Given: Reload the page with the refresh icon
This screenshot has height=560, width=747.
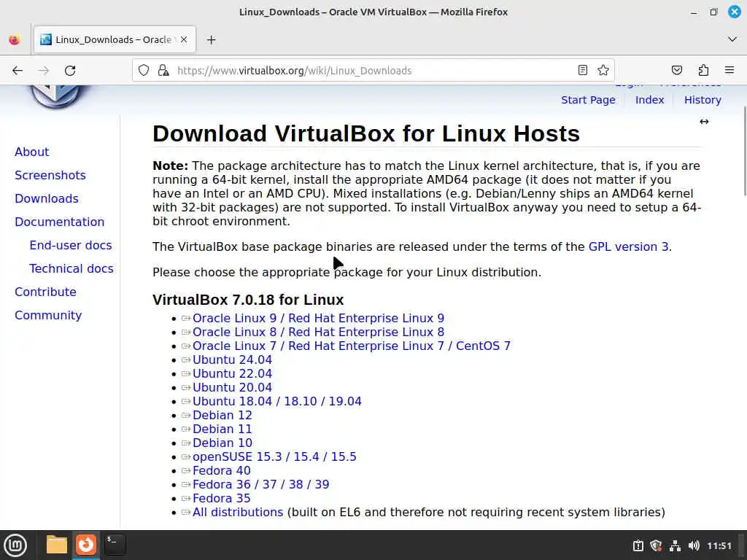Looking at the screenshot, I should 70,71.
